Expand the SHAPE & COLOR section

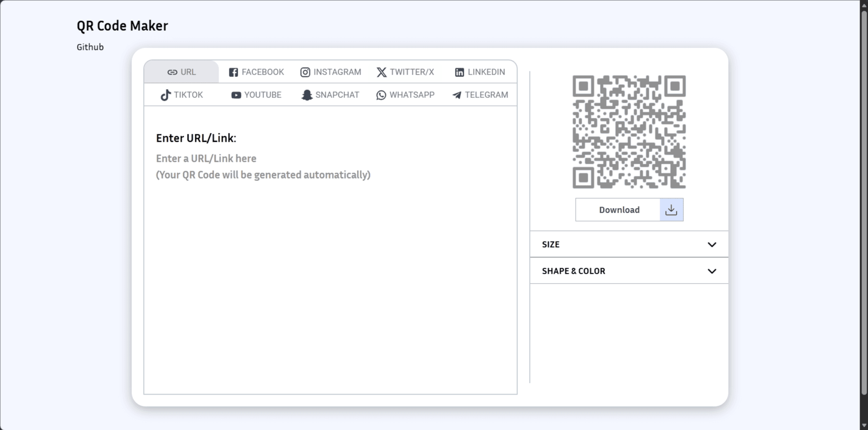click(x=629, y=270)
